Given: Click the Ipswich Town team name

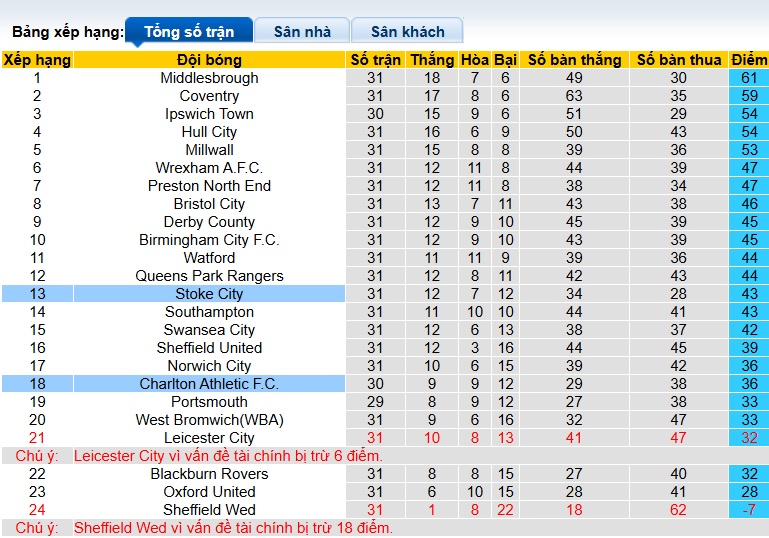Looking at the screenshot, I should tap(209, 114).
